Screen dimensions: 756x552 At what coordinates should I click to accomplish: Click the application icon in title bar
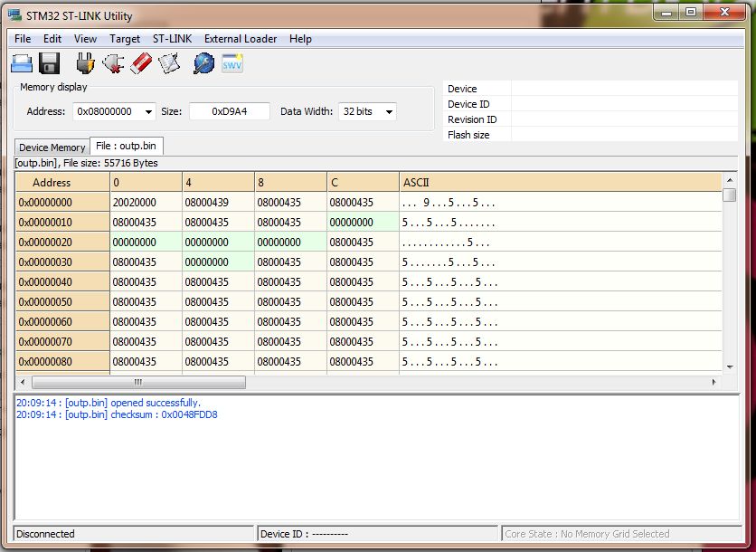pyautogui.click(x=15, y=15)
